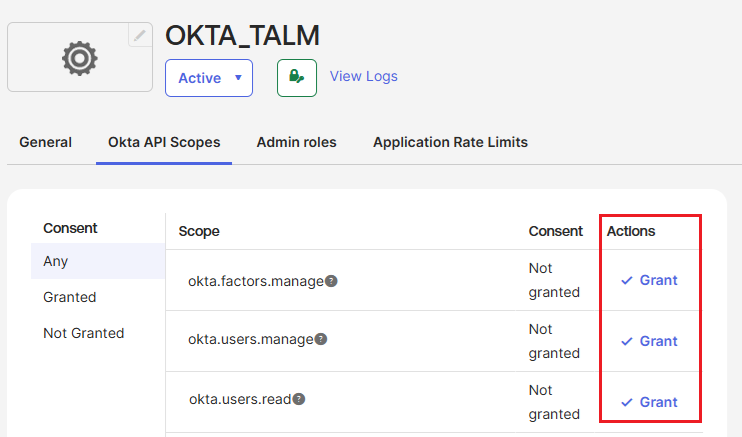The image size is (742, 437).
Task: Filter scopes by Any consent
Action: point(56,261)
